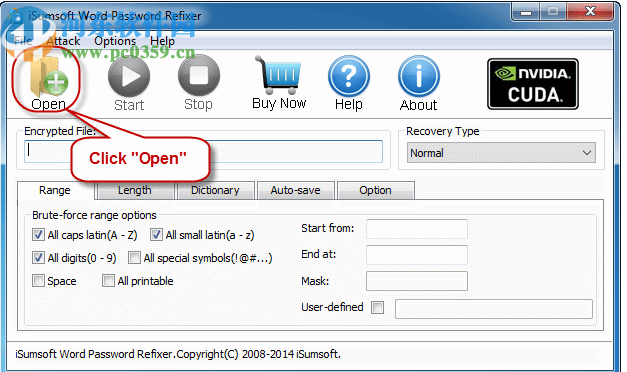The height and width of the screenshot is (372, 627).
Task: Click the Open file toolbar icon
Action: (x=49, y=82)
